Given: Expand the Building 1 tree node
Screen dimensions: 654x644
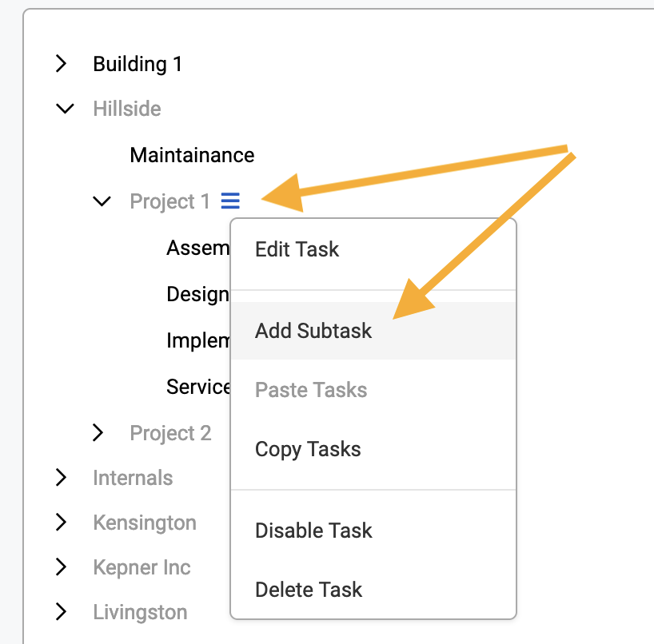Looking at the screenshot, I should 62,63.
